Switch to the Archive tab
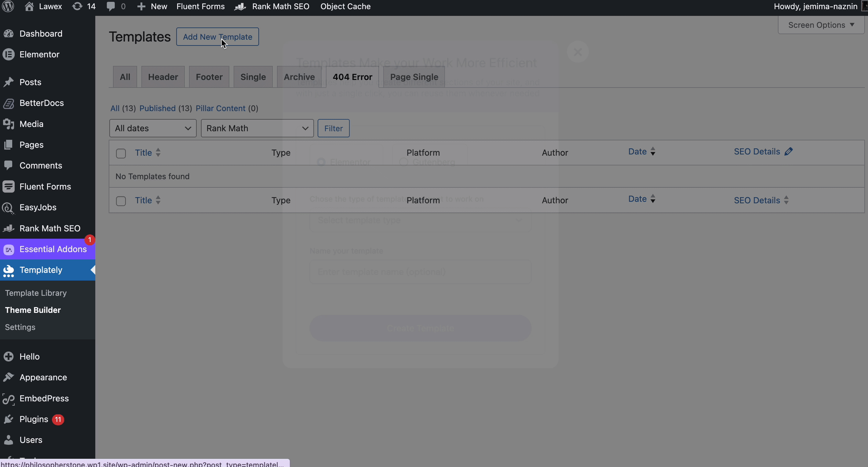 (x=299, y=77)
